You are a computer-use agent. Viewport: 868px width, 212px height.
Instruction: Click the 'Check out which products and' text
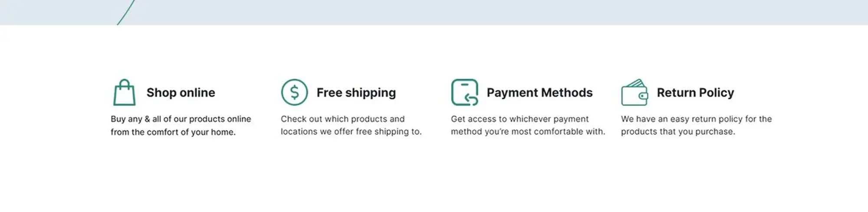[342, 119]
